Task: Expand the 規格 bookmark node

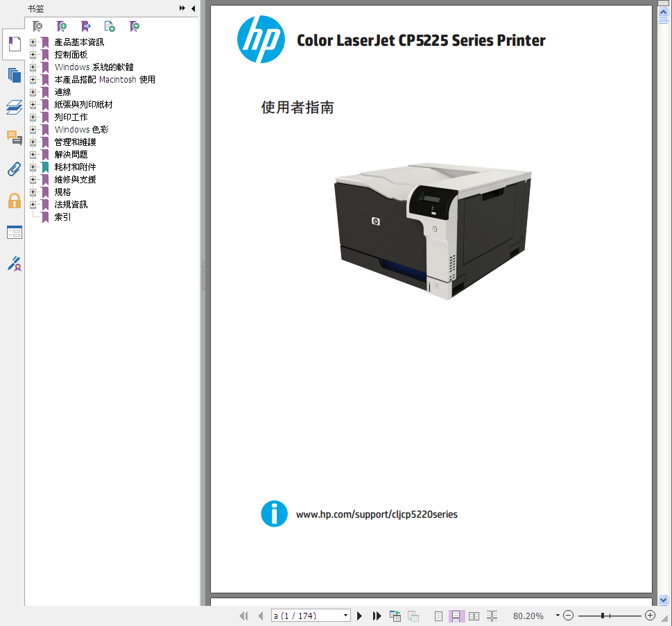Action: click(x=33, y=192)
